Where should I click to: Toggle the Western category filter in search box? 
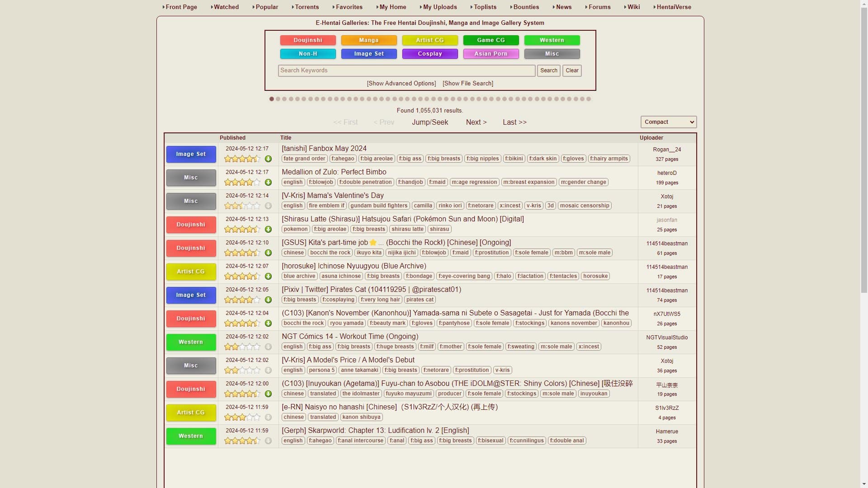pos(552,40)
